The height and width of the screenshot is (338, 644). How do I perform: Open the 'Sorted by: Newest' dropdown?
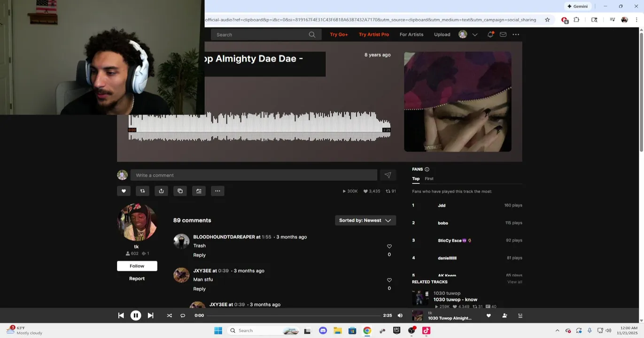point(365,220)
